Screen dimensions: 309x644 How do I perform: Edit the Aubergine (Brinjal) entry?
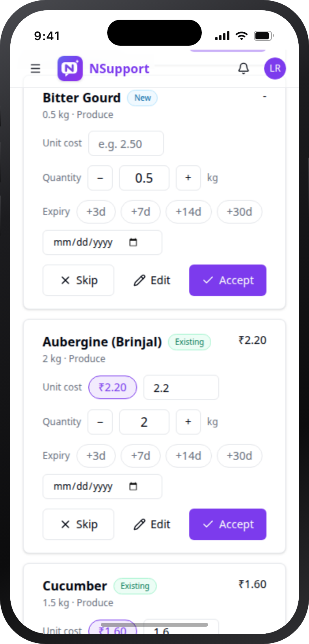coord(152,524)
